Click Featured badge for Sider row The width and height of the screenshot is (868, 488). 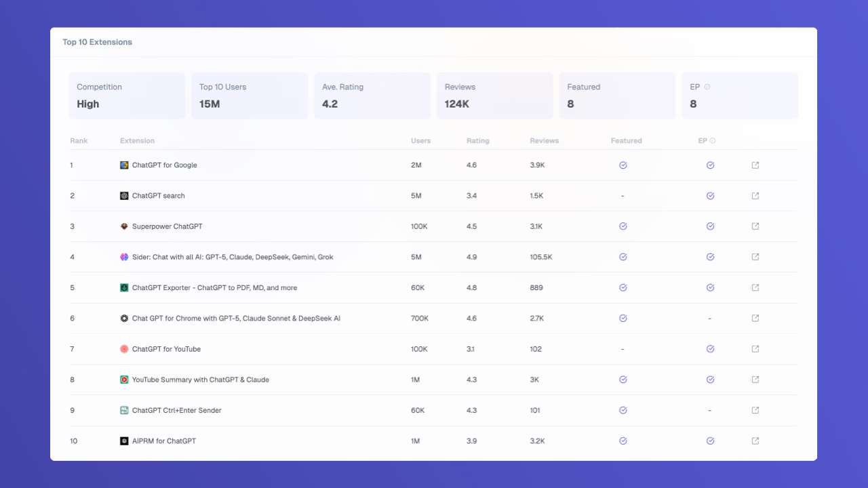623,257
